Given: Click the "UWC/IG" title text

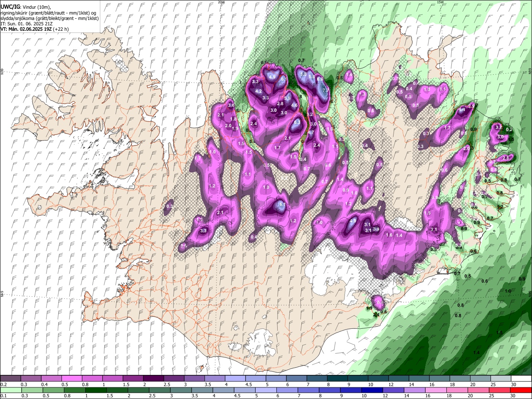Looking at the screenshot, I should pos(10,7).
